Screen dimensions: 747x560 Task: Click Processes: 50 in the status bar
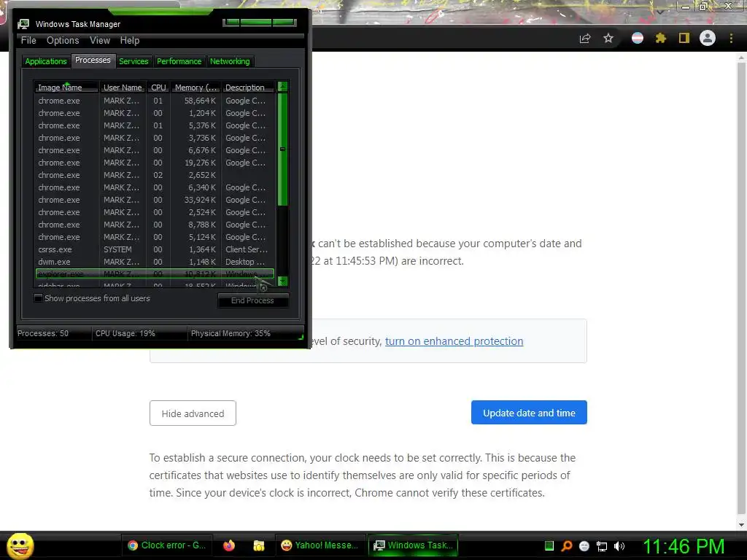(x=43, y=333)
